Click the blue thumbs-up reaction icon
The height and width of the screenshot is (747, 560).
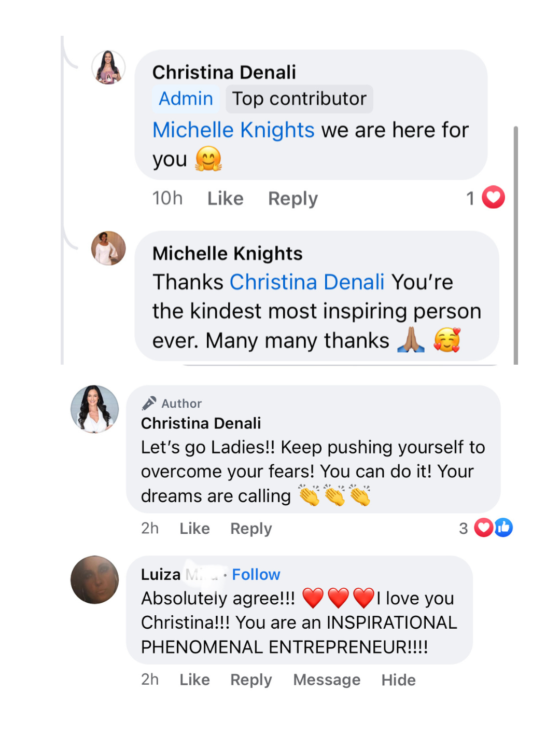(503, 528)
